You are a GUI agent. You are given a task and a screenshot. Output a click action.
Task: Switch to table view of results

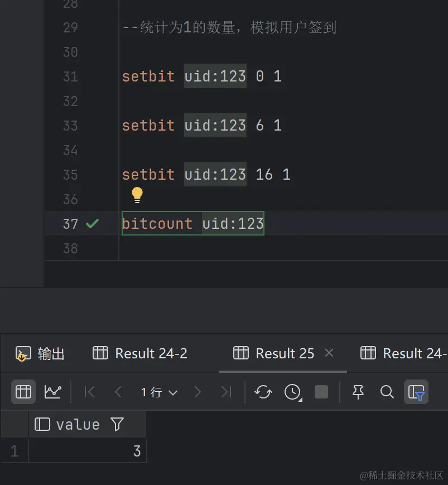(23, 392)
